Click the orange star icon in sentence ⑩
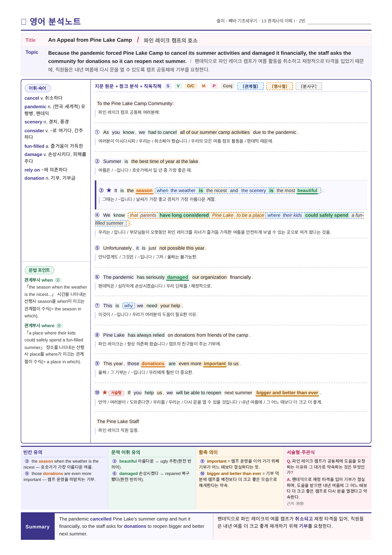The width and height of the screenshot is (392, 555). coord(105,392)
